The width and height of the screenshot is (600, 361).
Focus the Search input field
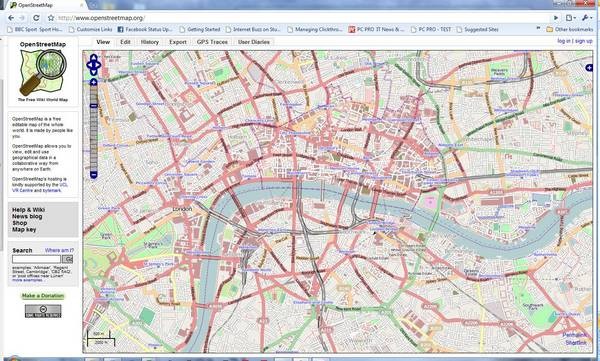tap(36, 259)
